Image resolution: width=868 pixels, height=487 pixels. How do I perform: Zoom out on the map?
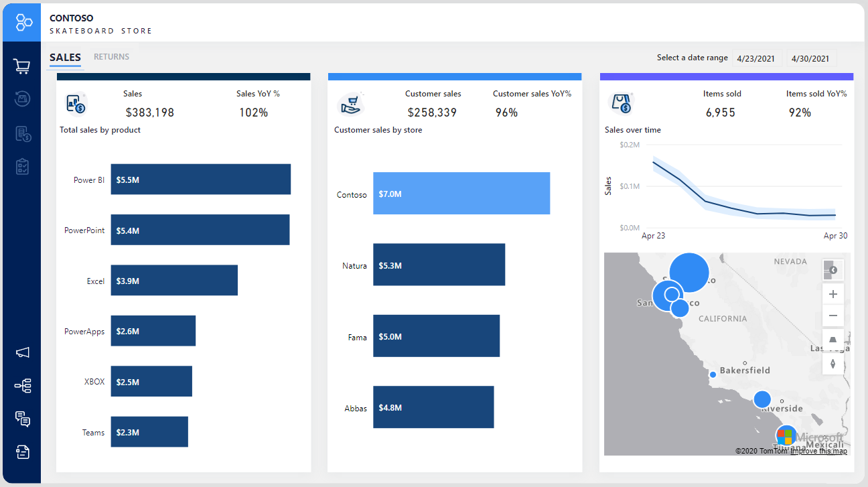(833, 316)
